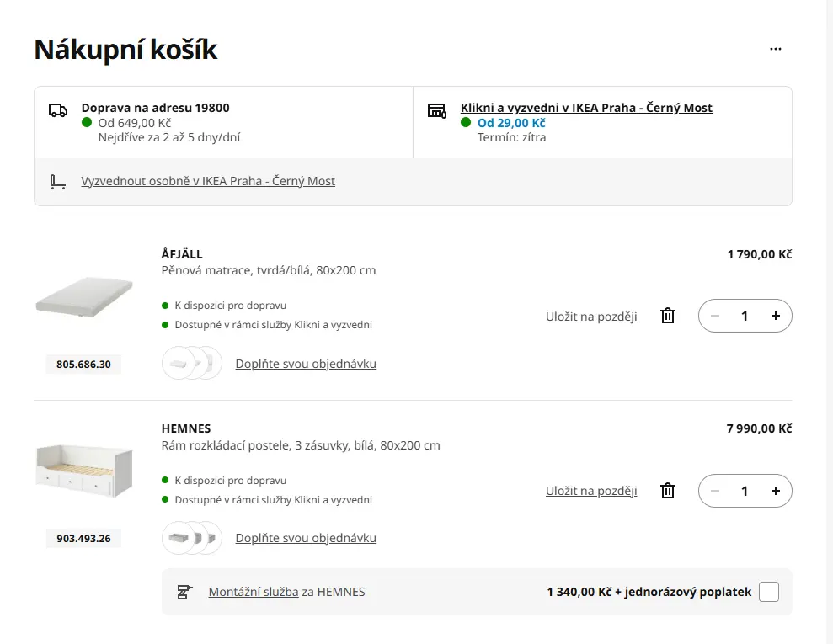Save ÅFJÄLL with Uložit na později
This screenshot has height=644, width=833.
coord(591,317)
